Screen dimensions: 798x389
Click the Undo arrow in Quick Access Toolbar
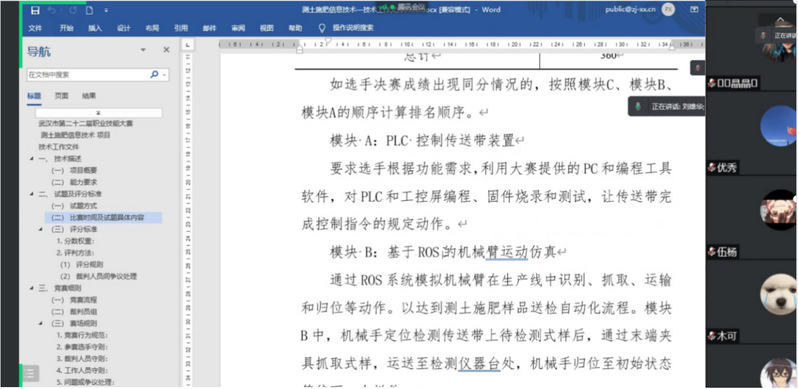[x=51, y=10]
